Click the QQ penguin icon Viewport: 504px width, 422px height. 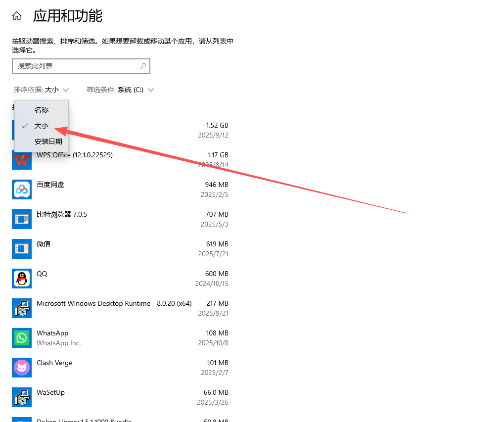[x=22, y=279]
